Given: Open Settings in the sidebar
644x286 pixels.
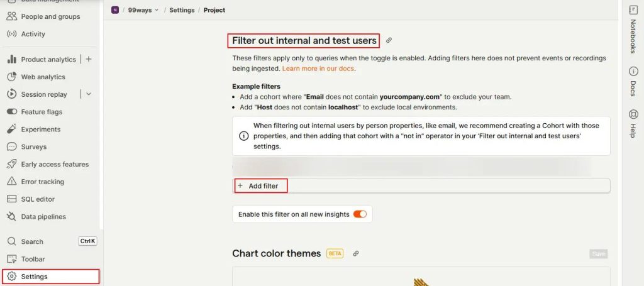Looking at the screenshot, I should pos(50,276).
